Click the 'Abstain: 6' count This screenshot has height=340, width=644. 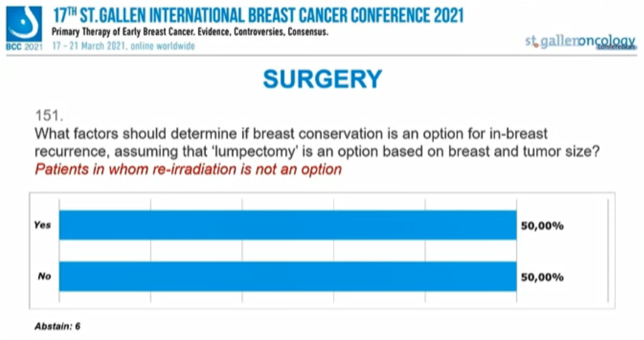click(x=57, y=326)
